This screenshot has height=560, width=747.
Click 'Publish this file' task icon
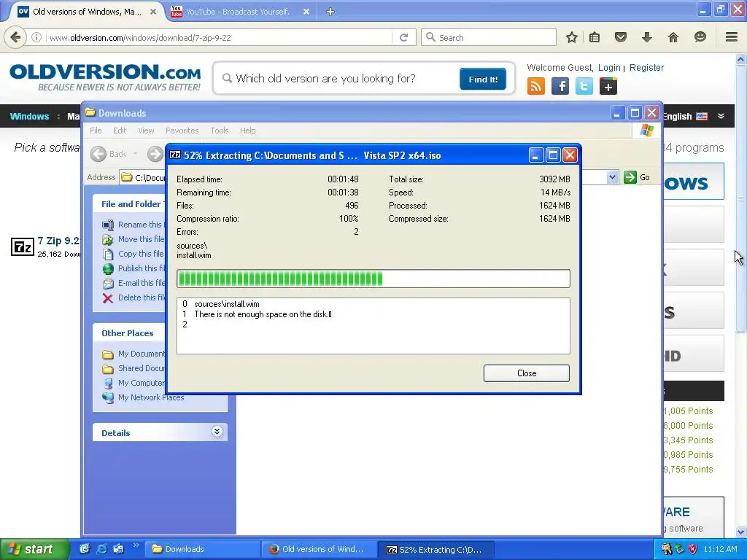108,268
